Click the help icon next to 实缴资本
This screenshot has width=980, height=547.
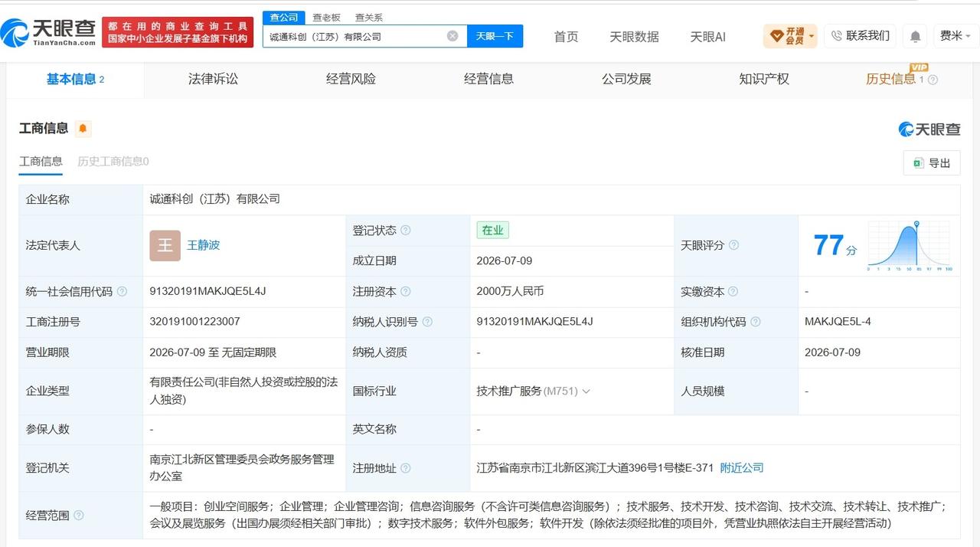(x=733, y=292)
